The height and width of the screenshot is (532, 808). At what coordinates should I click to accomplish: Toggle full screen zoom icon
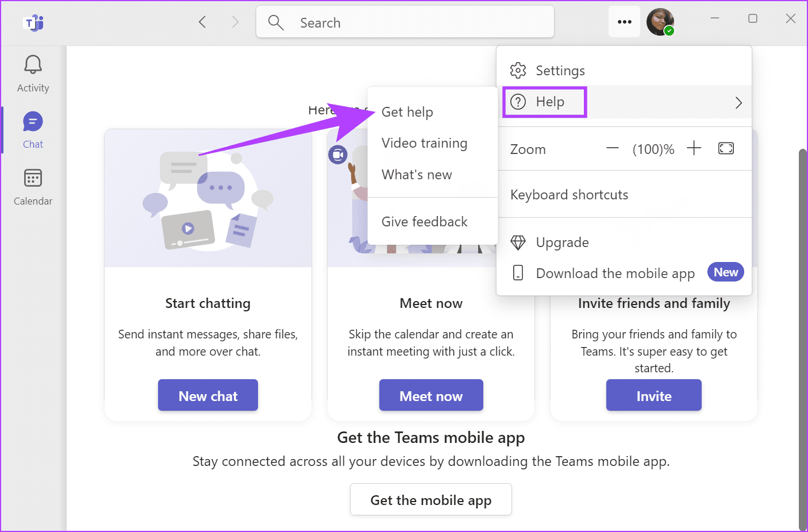tap(726, 148)
